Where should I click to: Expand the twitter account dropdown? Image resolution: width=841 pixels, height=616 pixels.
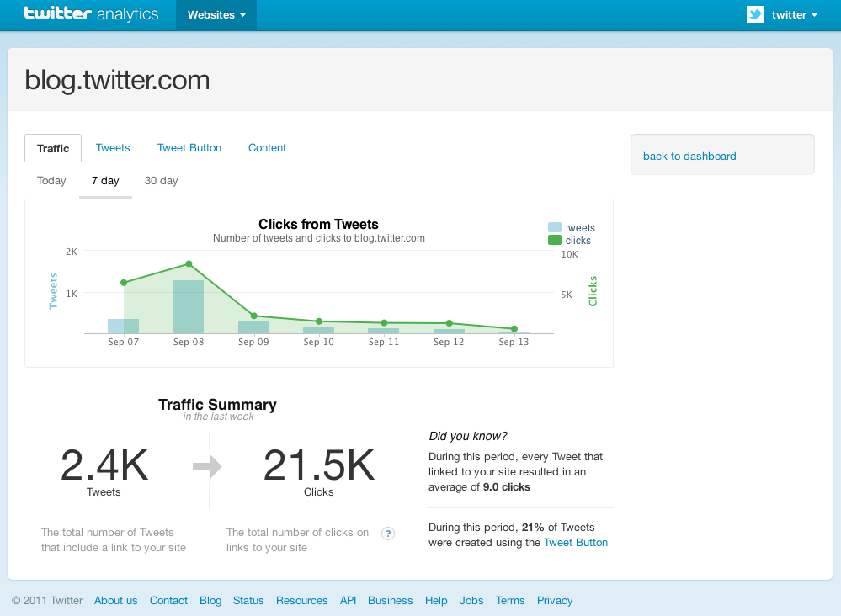tap(794, 15)
